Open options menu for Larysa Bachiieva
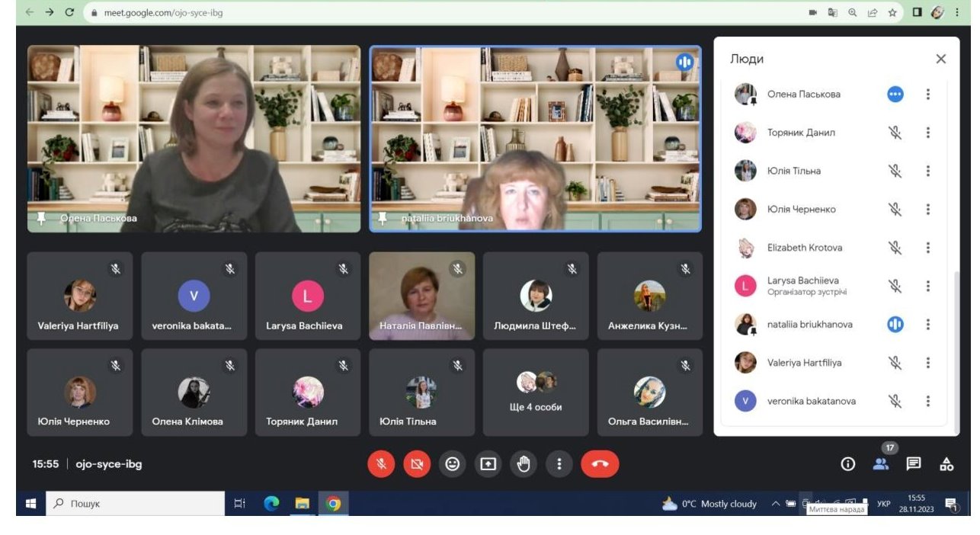 pos(927,286)
